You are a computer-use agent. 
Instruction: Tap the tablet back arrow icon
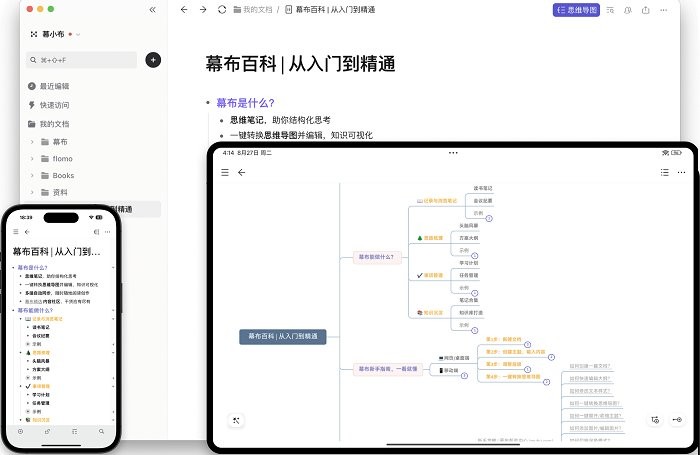[242, 172]
